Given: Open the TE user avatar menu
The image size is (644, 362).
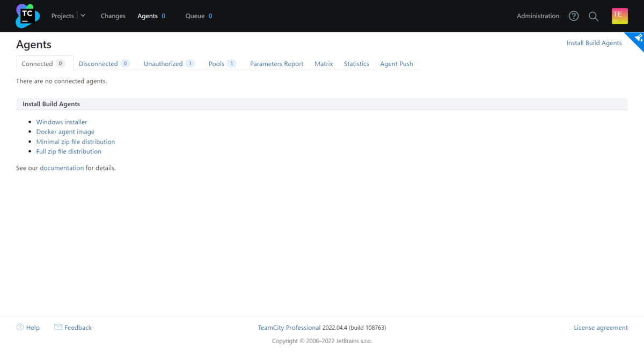Looking at the screenshot, I should tap(619, 16).
